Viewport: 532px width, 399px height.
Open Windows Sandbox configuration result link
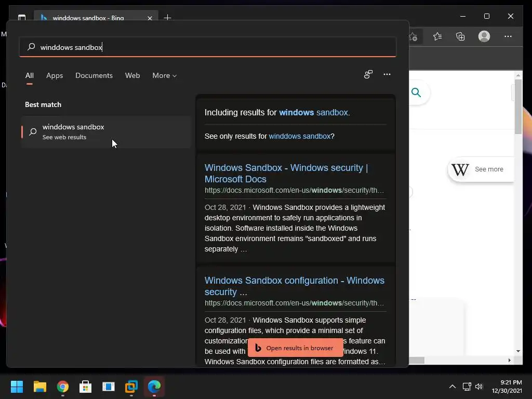pyautogui.click(x=294, y=286)
